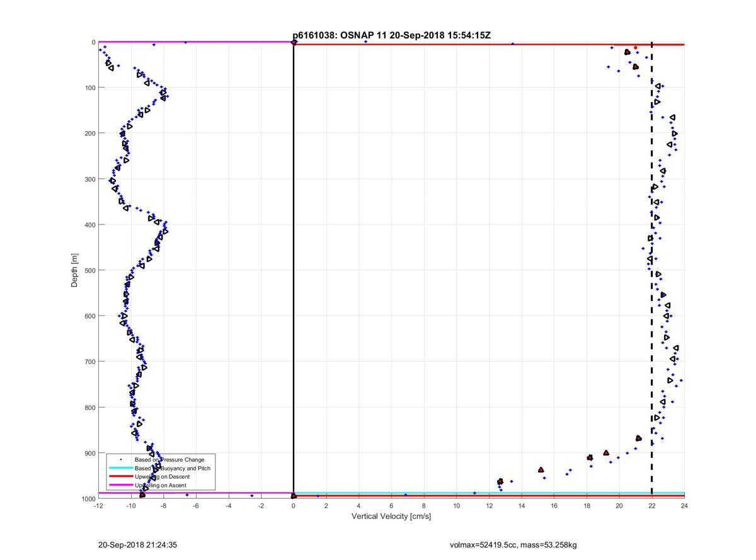The image size is (756, 560).
Task: Click the depth axis tick label '800'
Action: click(91, 408)
